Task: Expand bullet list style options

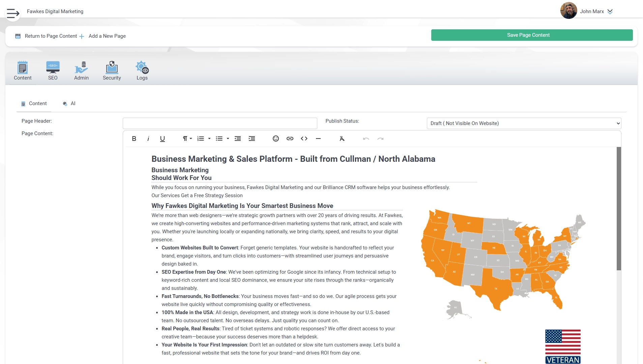Action: 228,139
